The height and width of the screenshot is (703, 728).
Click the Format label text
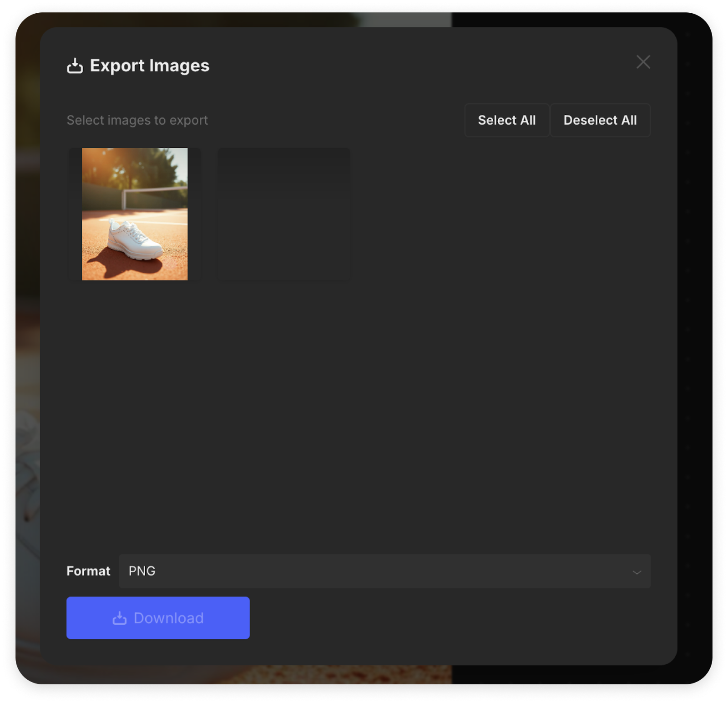pos(88,571)
